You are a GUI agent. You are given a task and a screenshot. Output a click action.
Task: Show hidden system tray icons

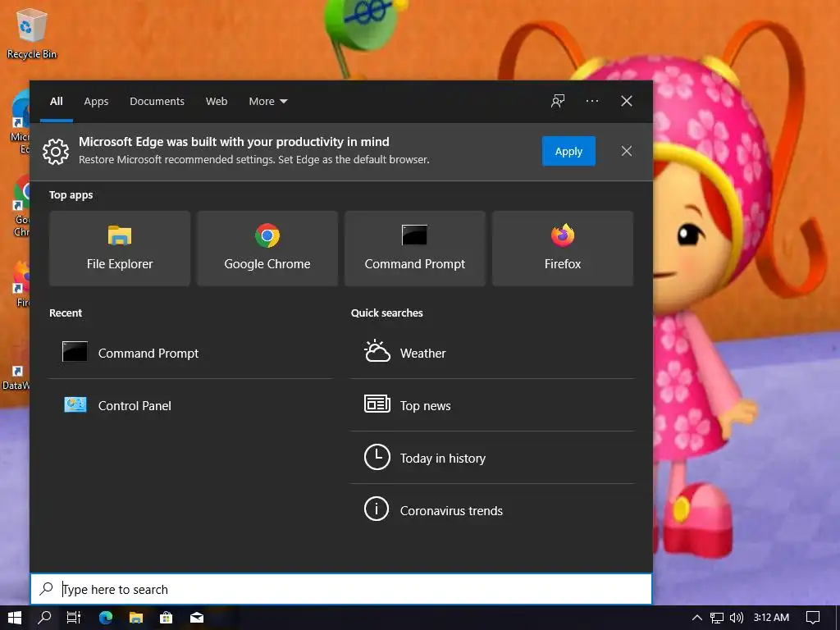(x=696, y=618)
